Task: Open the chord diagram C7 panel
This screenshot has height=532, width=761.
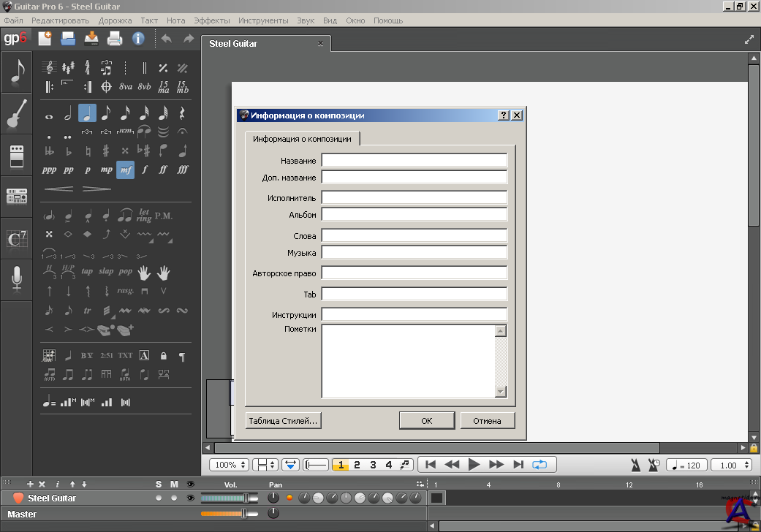Action: click(16, 238)
